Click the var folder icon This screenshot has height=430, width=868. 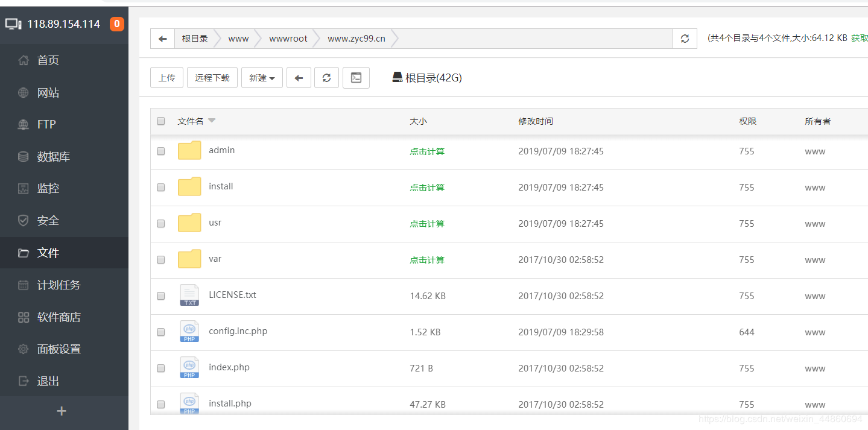tap(189, 259)
